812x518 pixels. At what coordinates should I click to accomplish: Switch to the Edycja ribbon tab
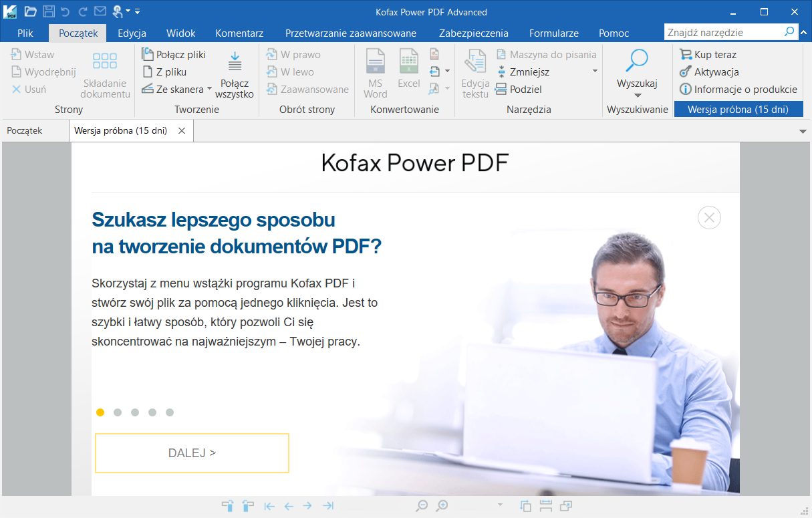(132, 33)
